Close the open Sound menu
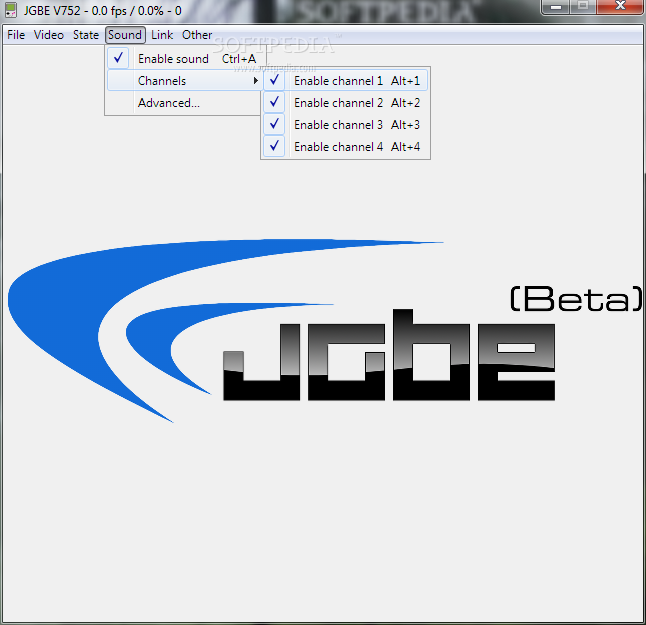 [125, 35]
